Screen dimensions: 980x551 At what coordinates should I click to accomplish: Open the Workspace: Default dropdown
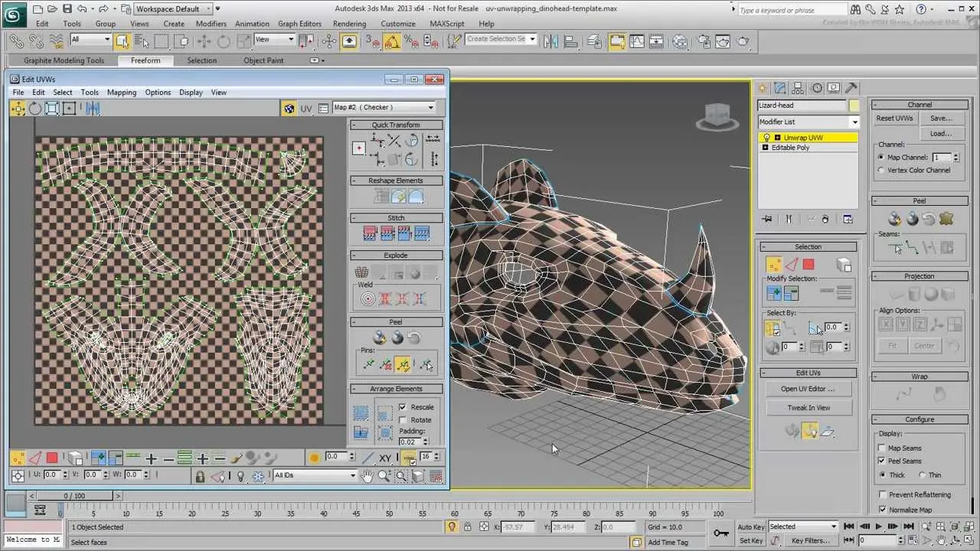(174, 9)
